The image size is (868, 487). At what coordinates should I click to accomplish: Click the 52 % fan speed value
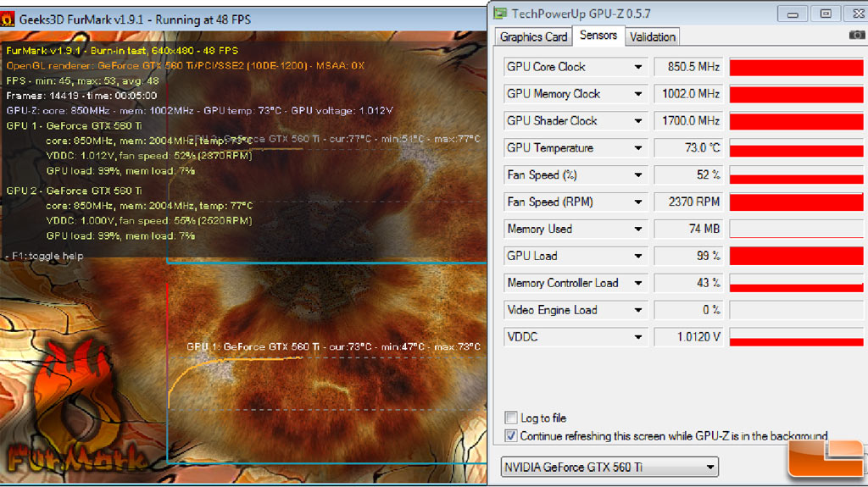[688, 174]
